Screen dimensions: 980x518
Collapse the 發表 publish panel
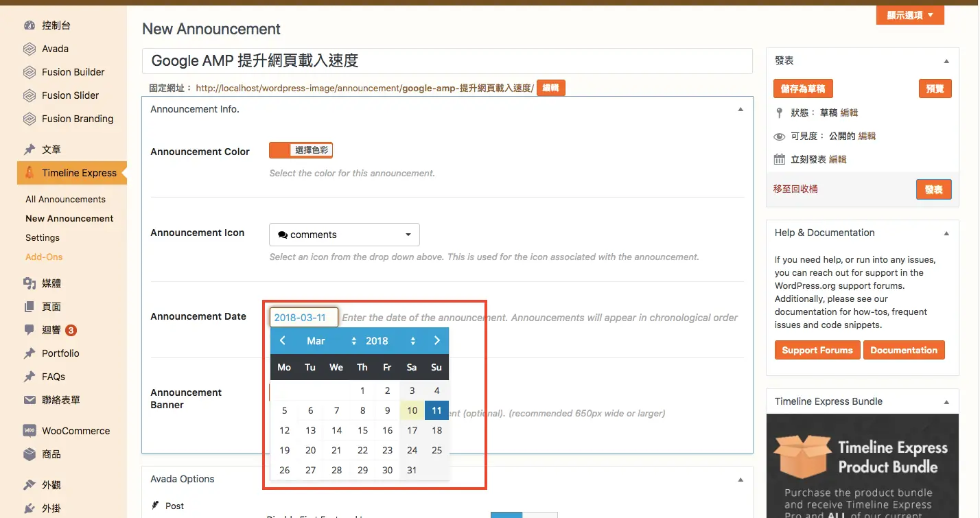pos(946,61)
